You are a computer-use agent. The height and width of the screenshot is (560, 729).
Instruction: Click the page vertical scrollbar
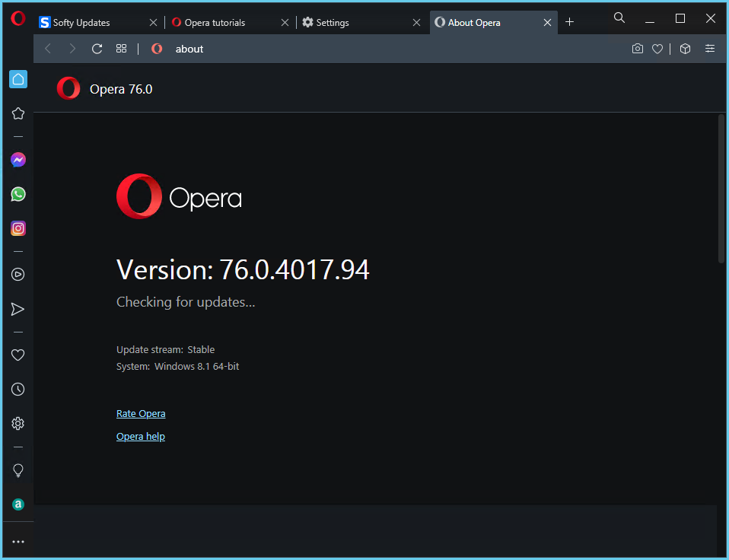pyautogui.click(x=721, y=188)
